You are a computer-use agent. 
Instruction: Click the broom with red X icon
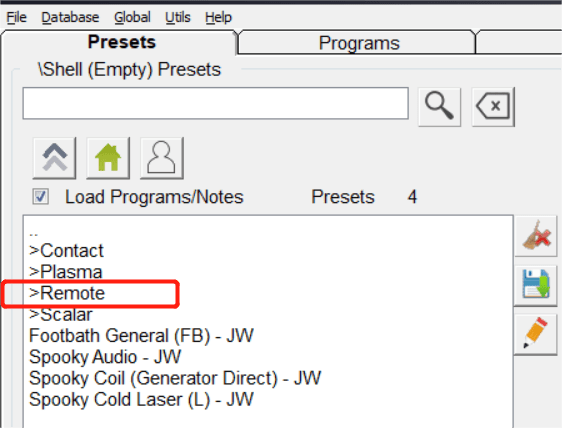click(536, 236)
